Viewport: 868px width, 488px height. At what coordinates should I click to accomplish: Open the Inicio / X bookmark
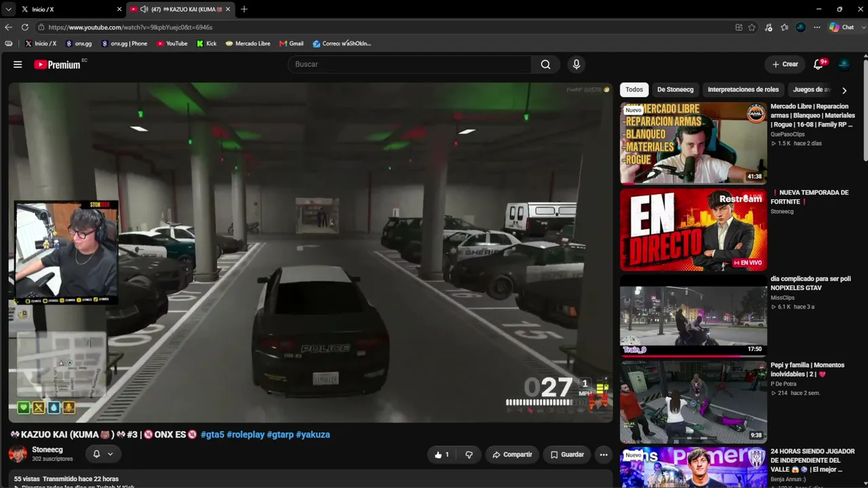[41, 43]
